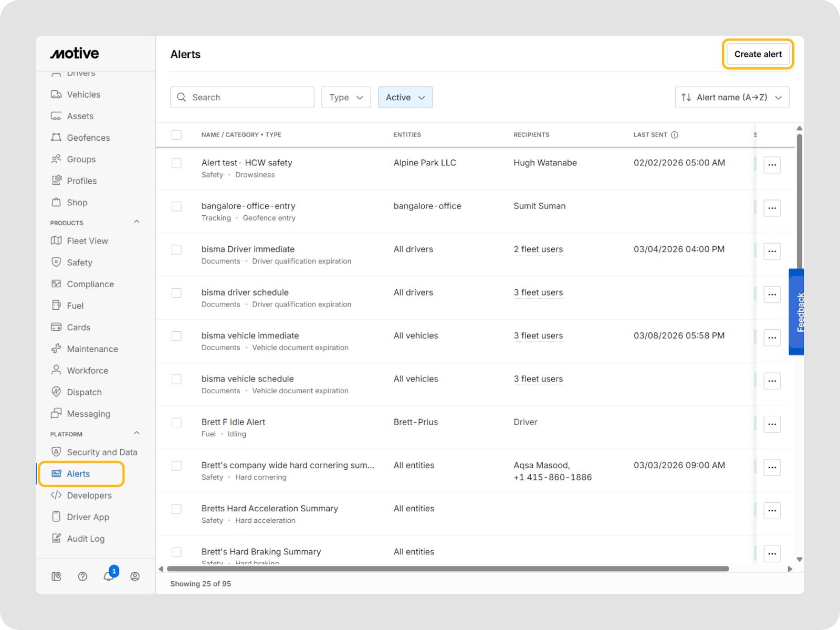Go to Compliance in the sidebar
The width and height of the screenshot is (840, 630).
(90, 284)
